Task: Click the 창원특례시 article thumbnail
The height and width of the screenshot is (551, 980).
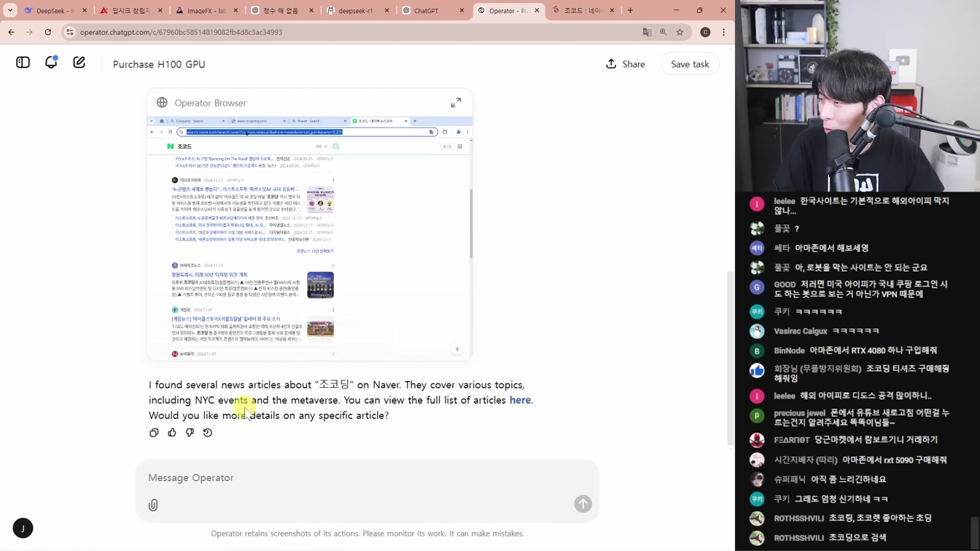Action: coord(320,285)
